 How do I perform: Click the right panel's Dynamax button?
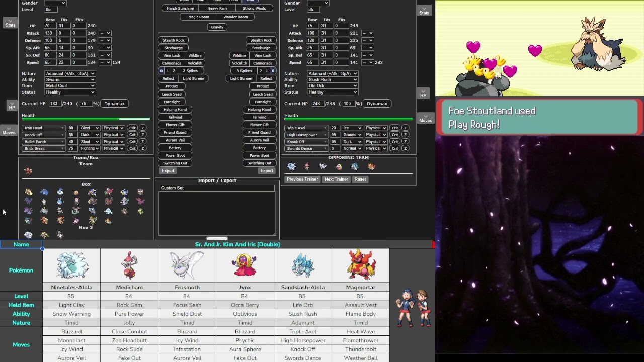[377, 104]
